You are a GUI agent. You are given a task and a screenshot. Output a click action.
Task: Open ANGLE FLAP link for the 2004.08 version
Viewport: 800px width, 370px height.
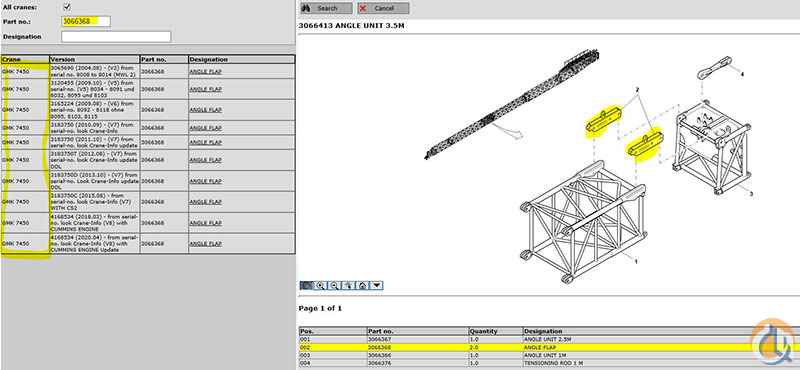coord(206,72)
